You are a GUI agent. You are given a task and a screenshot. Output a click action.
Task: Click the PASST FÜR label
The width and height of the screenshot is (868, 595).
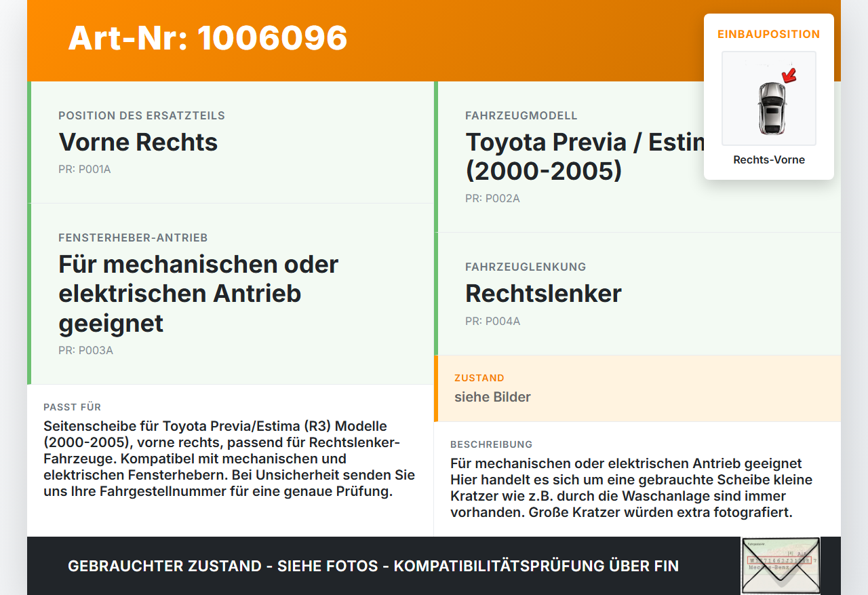pos(73,407)
